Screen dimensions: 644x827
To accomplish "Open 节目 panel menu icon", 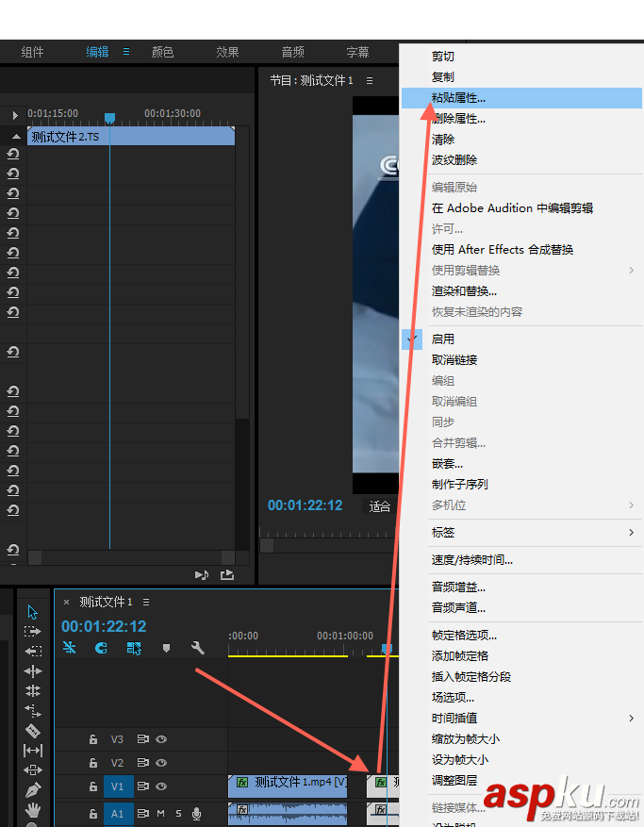I will tap(370, 81).
